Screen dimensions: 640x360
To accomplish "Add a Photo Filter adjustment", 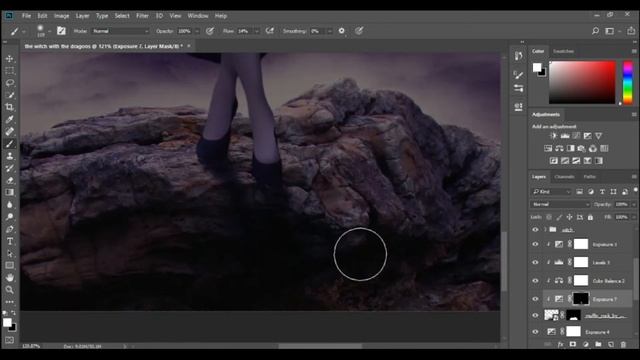I will [582, 148].
